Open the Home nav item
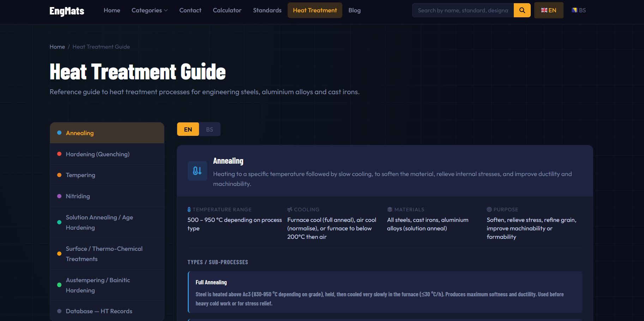Viewport: 644px width, 321px height. point(112,10)
